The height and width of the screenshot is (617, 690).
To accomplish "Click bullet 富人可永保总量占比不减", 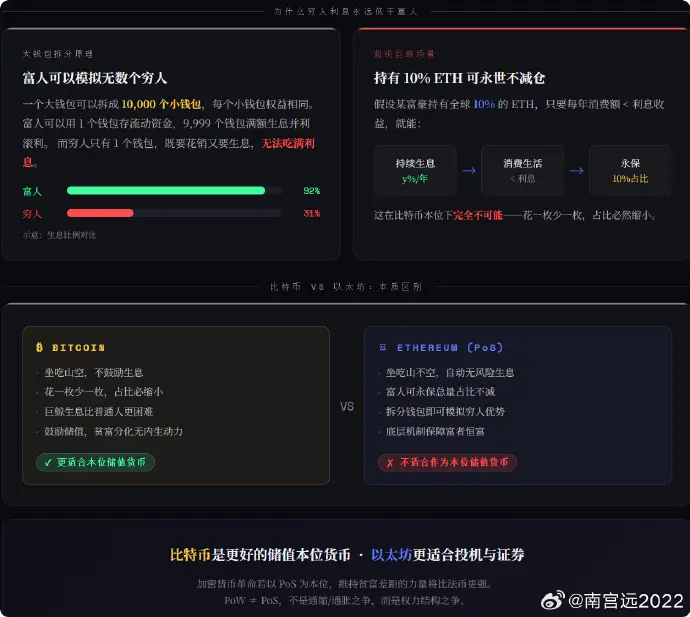I will pyautogui.click(x=440, y=392).
